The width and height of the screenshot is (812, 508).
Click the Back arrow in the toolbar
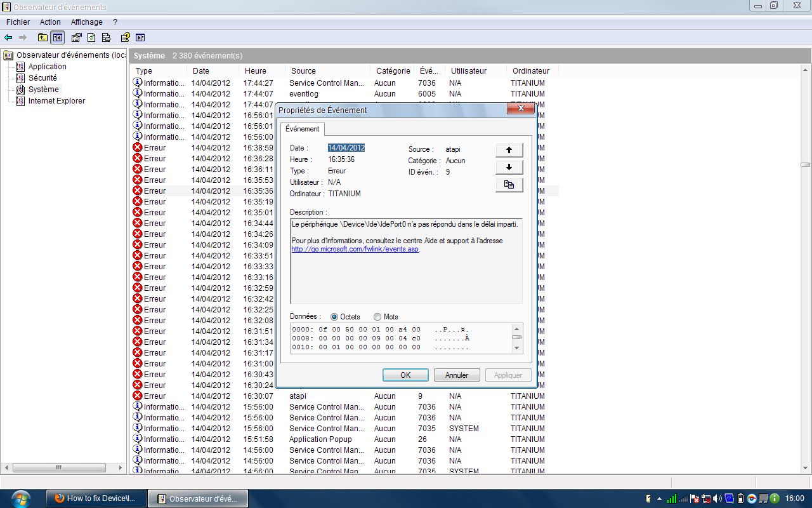coord(8,37)
